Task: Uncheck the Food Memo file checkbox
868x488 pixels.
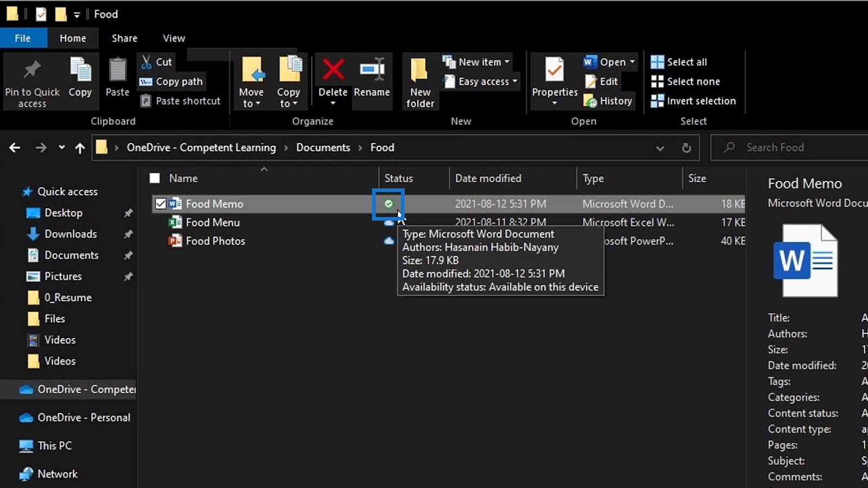Action: pos(161,204)
